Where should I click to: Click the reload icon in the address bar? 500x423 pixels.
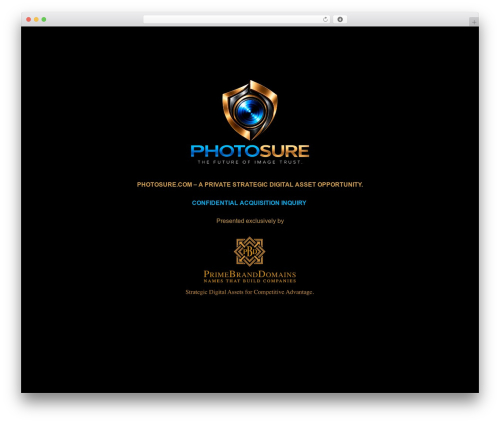[x=325, y=19]
